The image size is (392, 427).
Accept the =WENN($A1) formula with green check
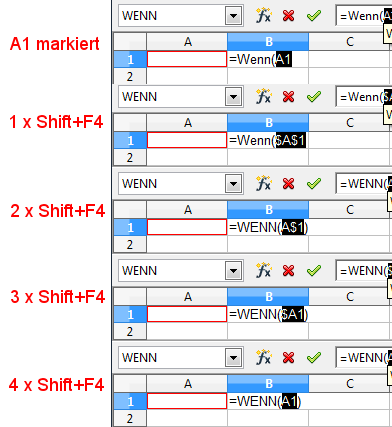pos(314,271)
